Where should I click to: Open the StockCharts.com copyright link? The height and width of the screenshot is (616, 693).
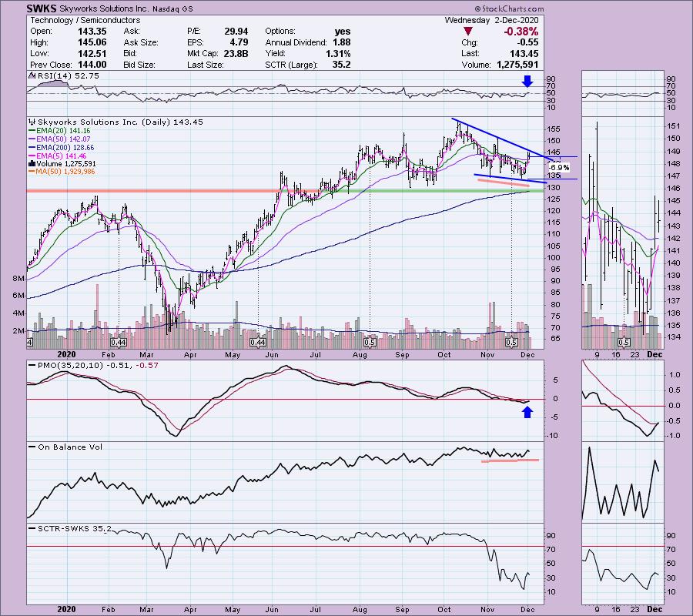coord(510,8)
